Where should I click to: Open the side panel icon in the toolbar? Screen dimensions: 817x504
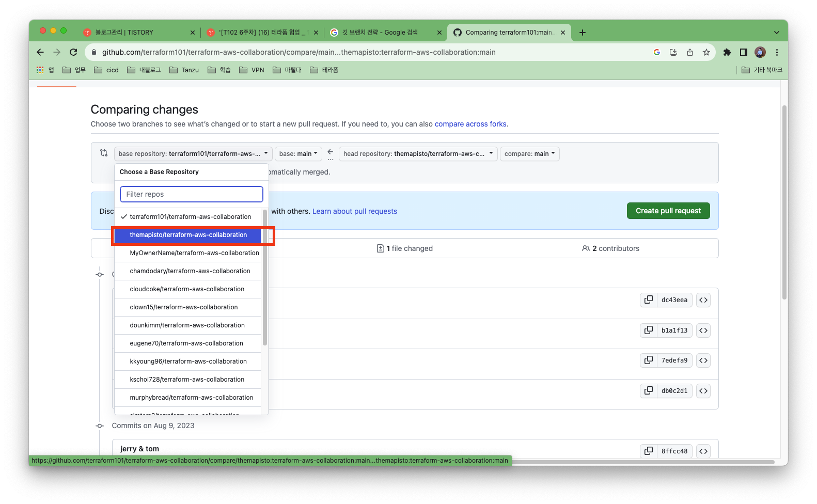[744, 52]
